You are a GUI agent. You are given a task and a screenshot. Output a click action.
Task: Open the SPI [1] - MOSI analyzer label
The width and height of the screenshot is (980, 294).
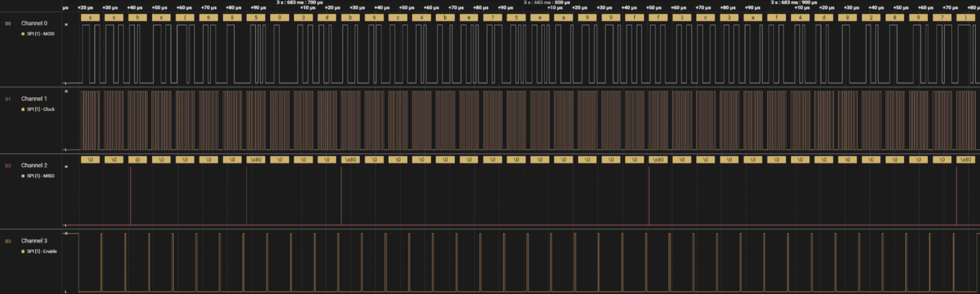[x=41, y=34]
